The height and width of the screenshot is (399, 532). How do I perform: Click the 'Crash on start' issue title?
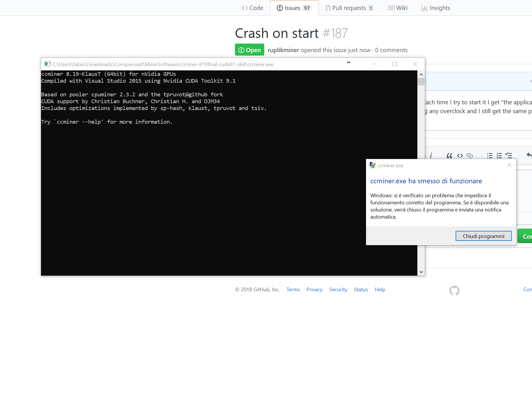pos(277,33)
